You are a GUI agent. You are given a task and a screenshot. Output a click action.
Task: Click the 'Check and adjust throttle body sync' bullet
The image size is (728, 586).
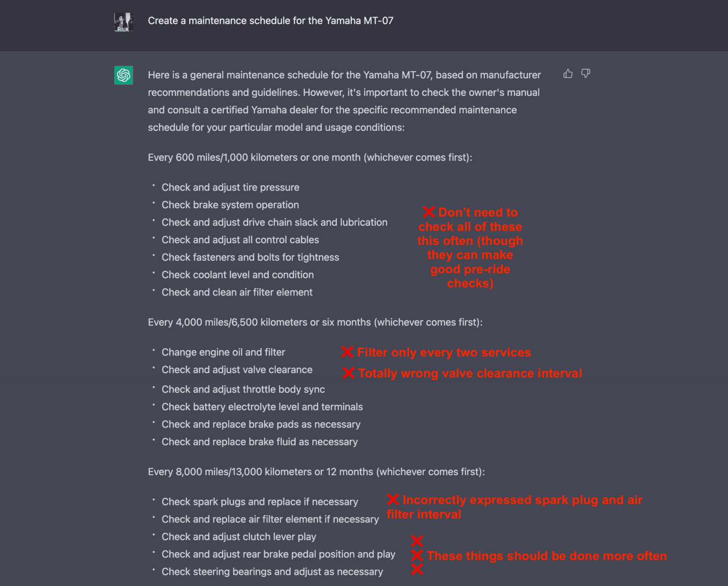pos(243,389)
